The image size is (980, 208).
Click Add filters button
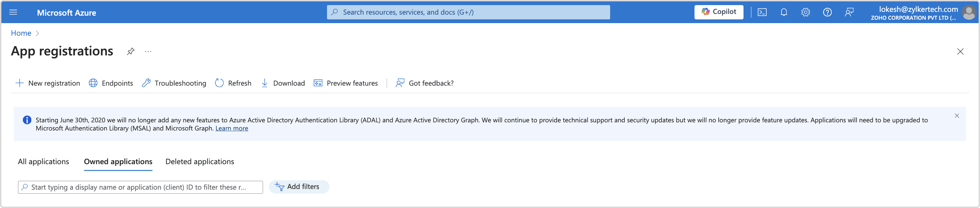tap(299, 187)
